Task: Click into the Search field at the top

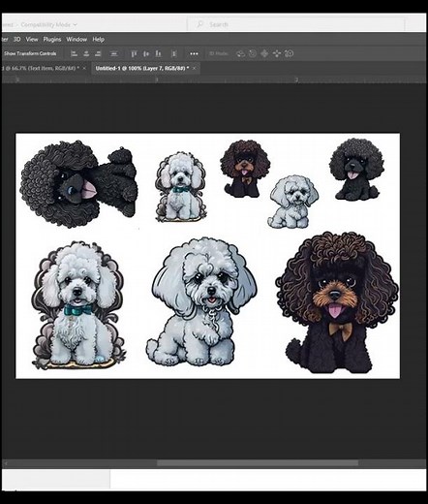Action: 295,24
